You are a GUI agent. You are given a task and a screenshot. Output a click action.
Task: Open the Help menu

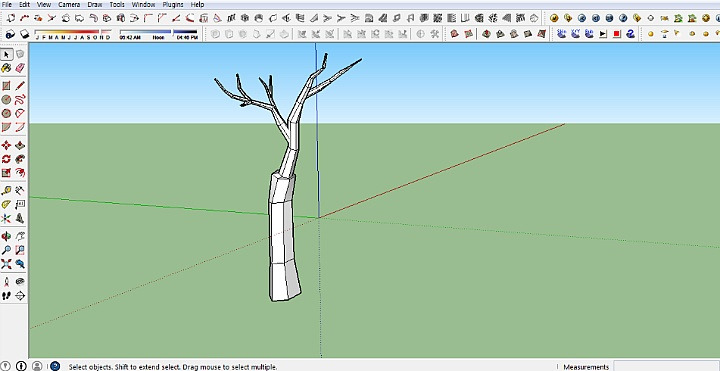tap(197, 4)
